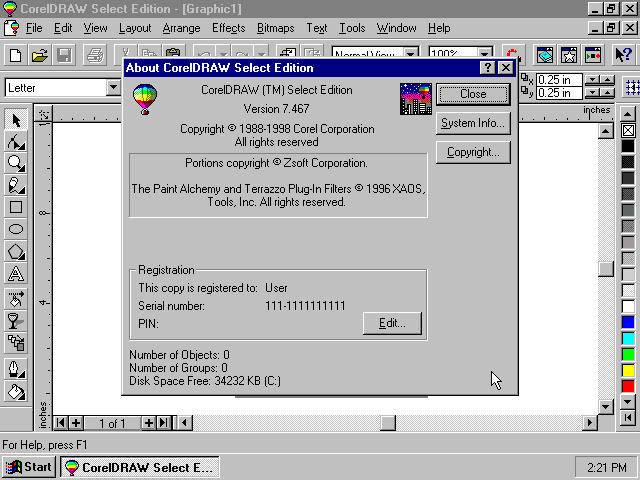Select the Text tool

pyautogui.click(x=16, y=273)
